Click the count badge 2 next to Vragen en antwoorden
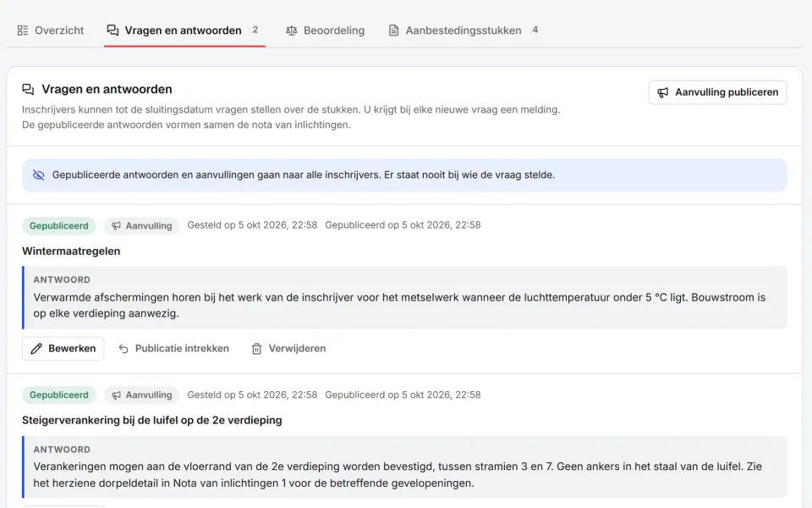The width and height of the screenshot is (812, 508). point(255,30)
